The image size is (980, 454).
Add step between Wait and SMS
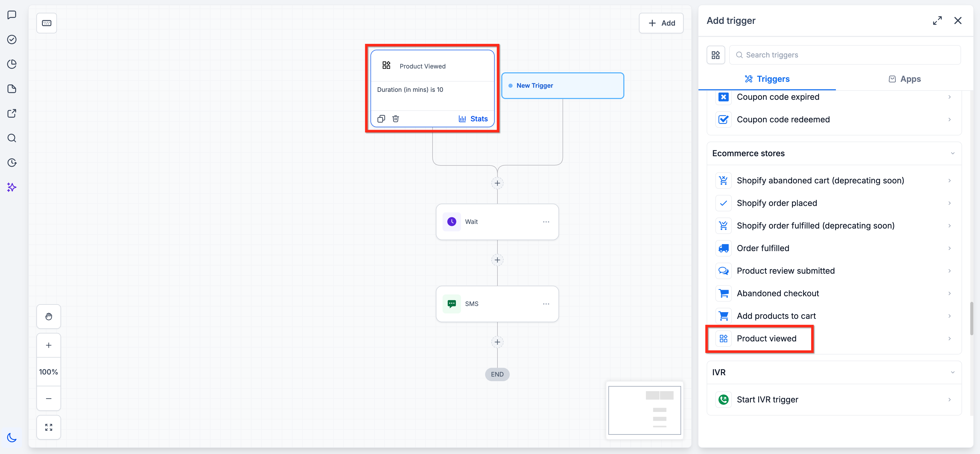click(x=497, y=260)
